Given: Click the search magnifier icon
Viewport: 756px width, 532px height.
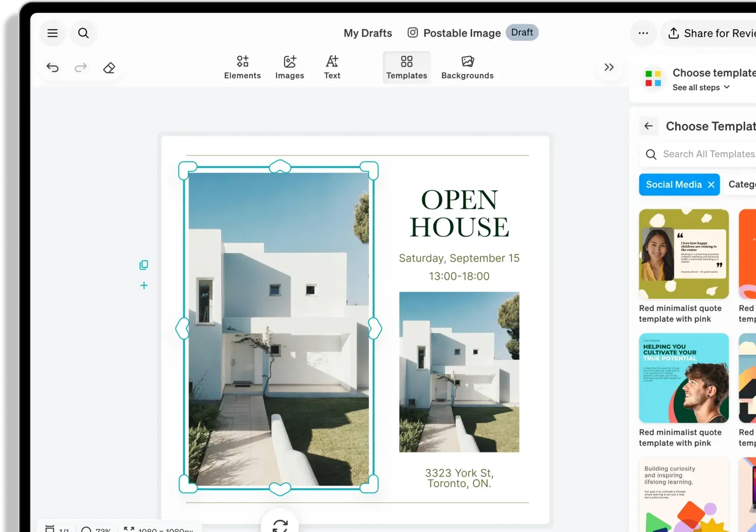Looking at the screenshot, I should (83, 33).
